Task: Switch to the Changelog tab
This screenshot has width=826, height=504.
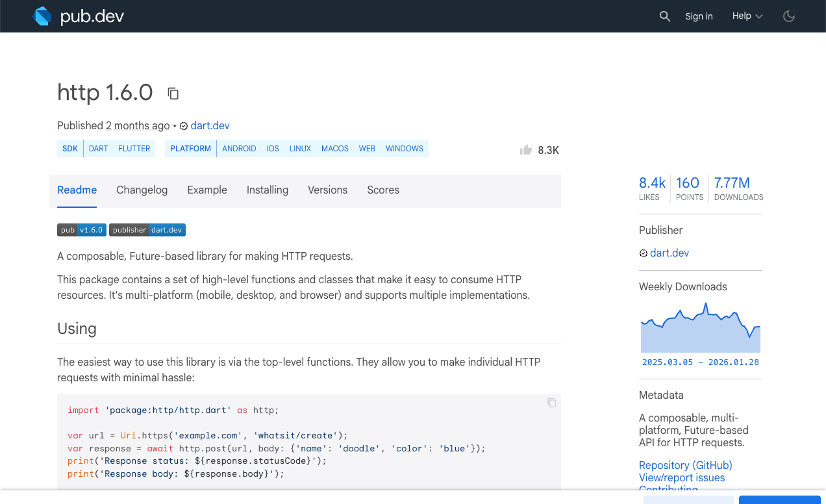Action: coord(142,190)
